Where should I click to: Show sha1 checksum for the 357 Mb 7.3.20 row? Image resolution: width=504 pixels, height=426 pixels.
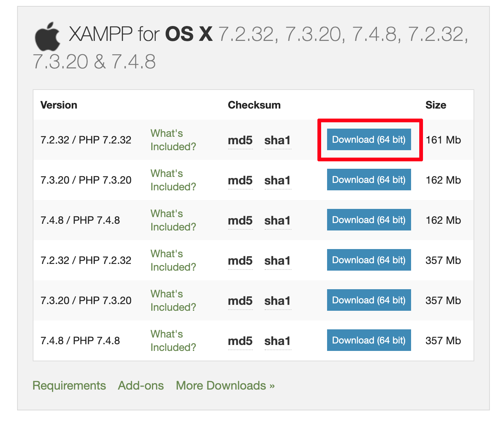(x=278, y=301)
